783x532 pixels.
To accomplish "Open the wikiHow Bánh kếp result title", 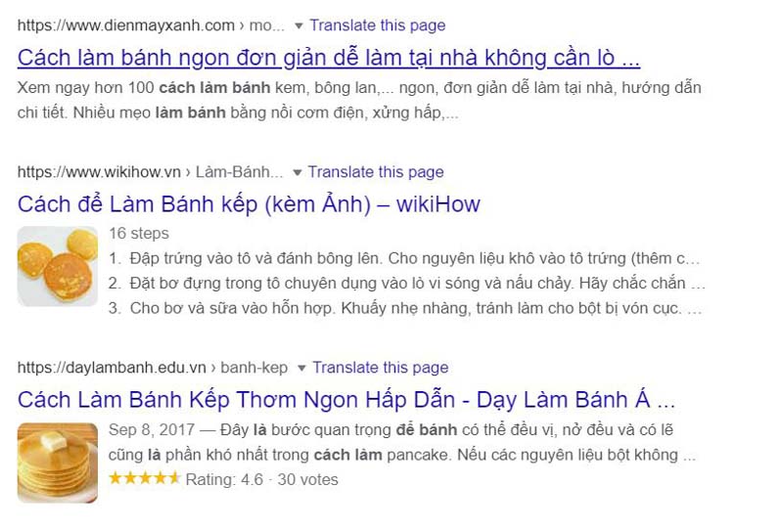I will (249, 204).
